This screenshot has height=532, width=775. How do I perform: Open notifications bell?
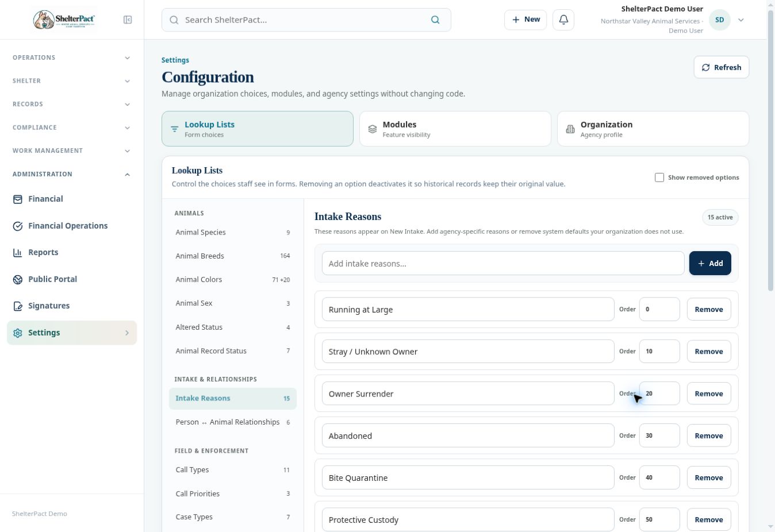click(563, 20)
